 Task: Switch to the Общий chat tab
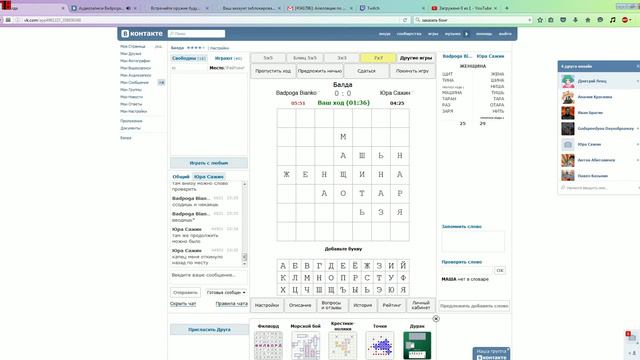click(x=181, y=177)
